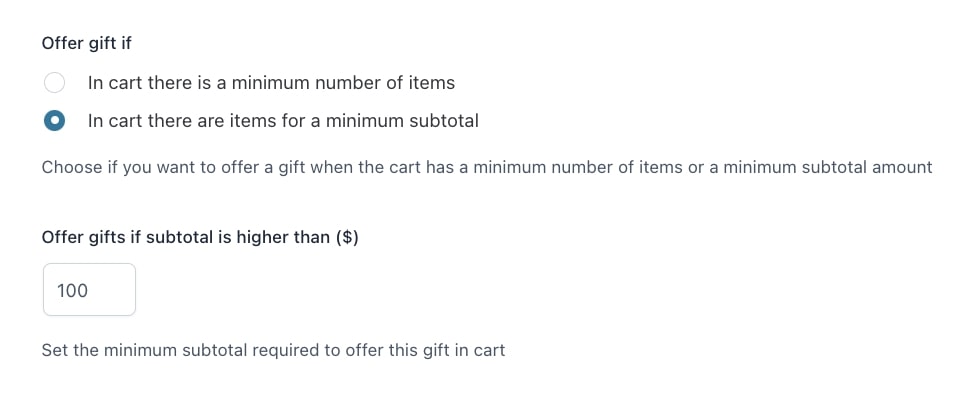
Task: Click the 'Choose if you want to offer a gift' description
Action: (x=487, y=167)
